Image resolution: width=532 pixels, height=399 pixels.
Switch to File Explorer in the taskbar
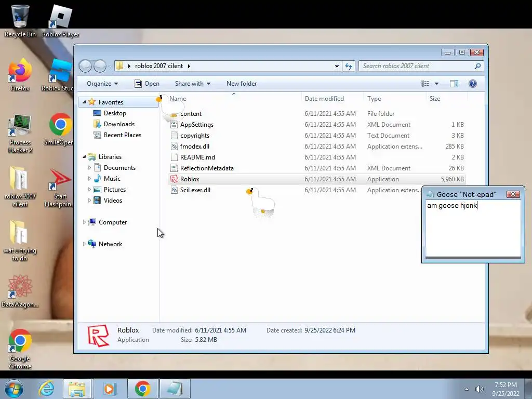[x=77, y=389]
